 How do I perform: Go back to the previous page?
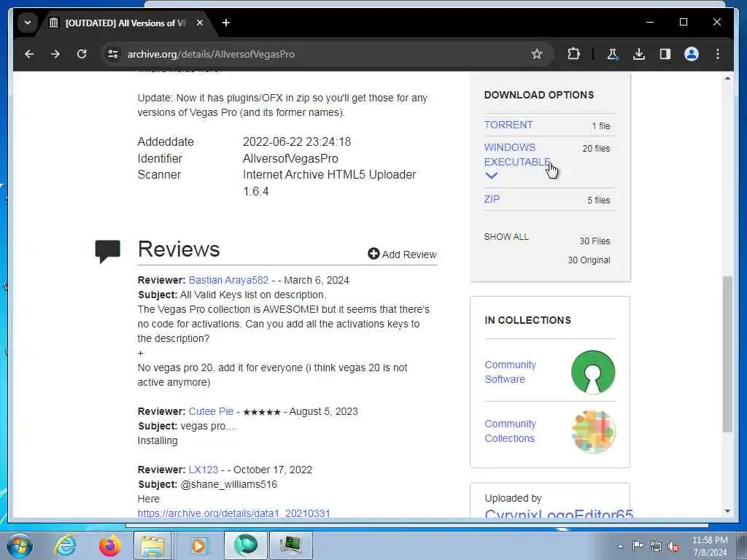(29, 54)
